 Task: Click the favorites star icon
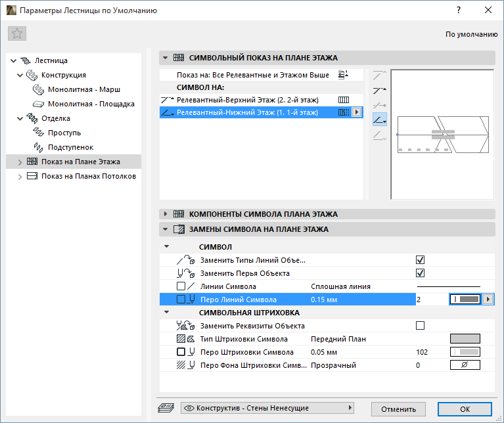coord(17,33)
